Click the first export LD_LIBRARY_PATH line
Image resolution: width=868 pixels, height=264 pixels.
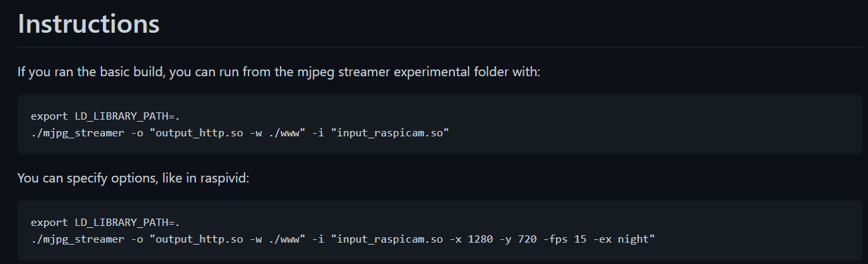(x=106, y=116)
